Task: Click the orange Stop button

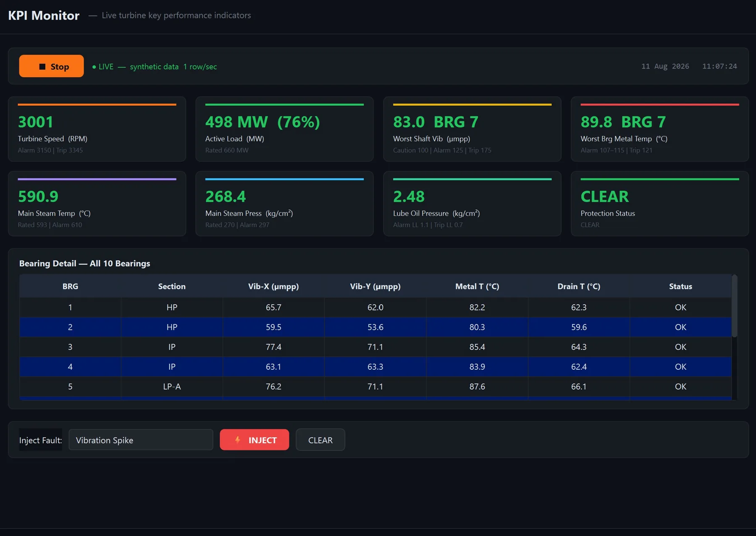Action: 51,66
